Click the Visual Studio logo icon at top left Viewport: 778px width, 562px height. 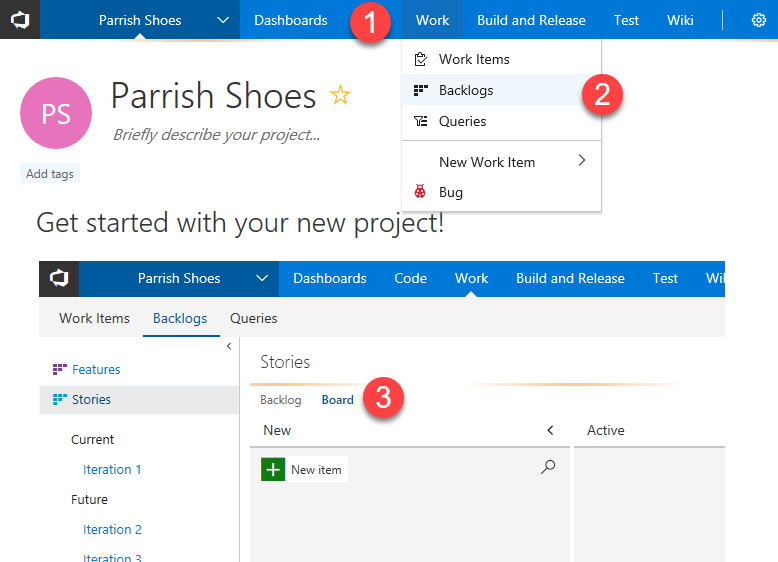[20, 20]
